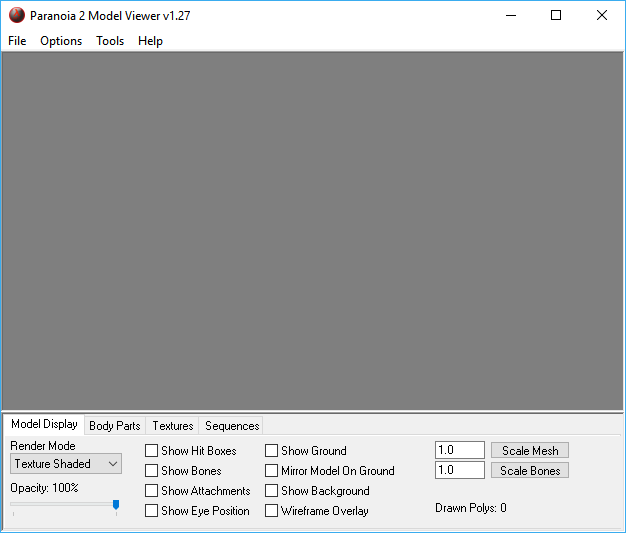Click the Drawn Polys: 0 readout

(471, 508)
